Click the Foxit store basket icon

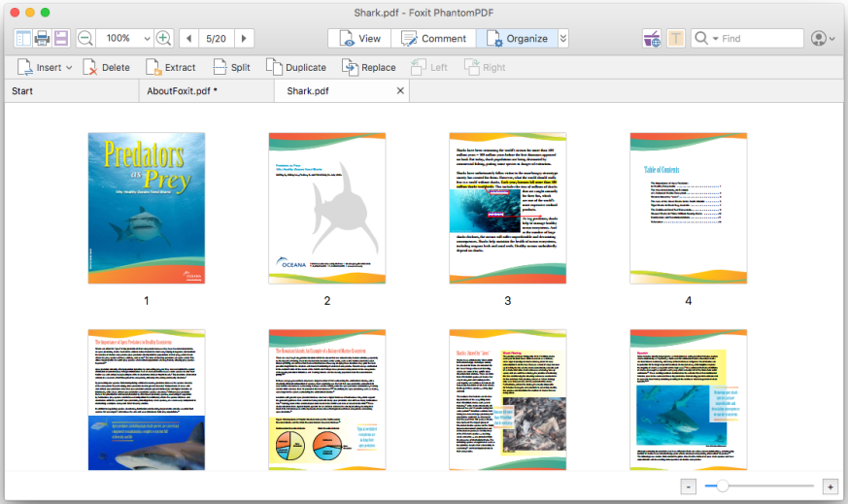point(652,39)
